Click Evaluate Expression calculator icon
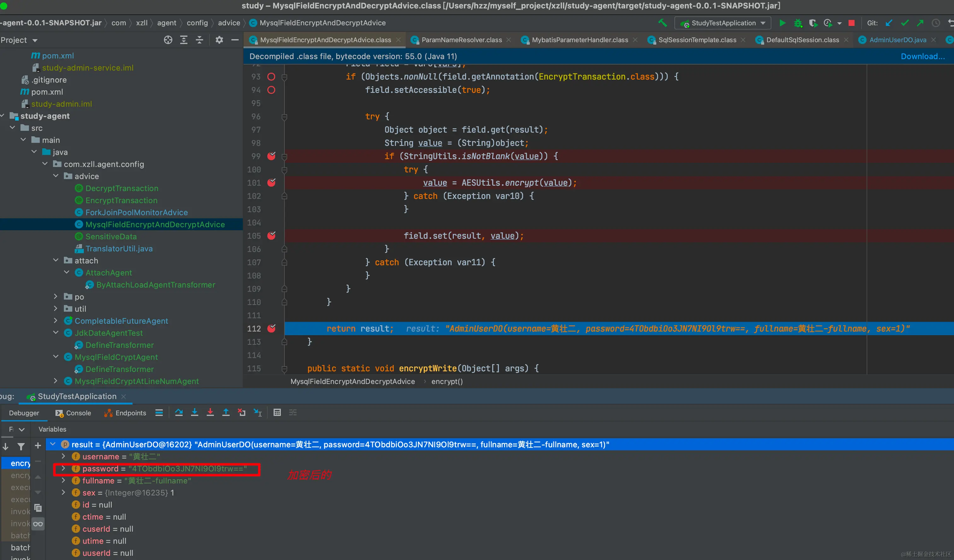Image resolution: width=954 pixels, height=560 pixels. click(x=277, y=412)
